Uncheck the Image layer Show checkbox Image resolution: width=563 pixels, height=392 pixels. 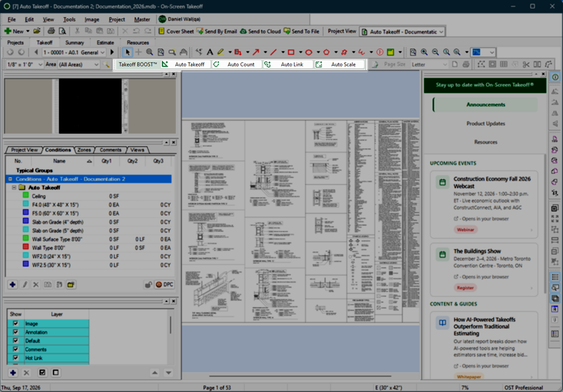pos(16,323)
